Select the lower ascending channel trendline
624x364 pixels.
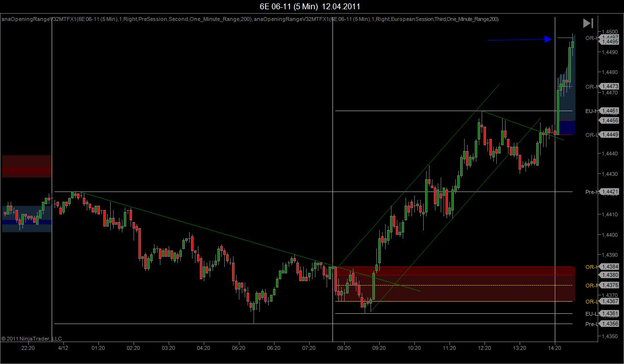pyautogui.click(x=456, y=214)
